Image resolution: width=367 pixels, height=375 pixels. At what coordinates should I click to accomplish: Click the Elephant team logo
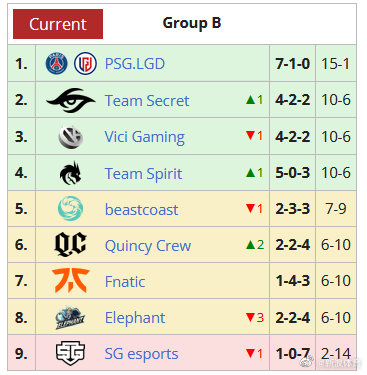pos(70,317)
